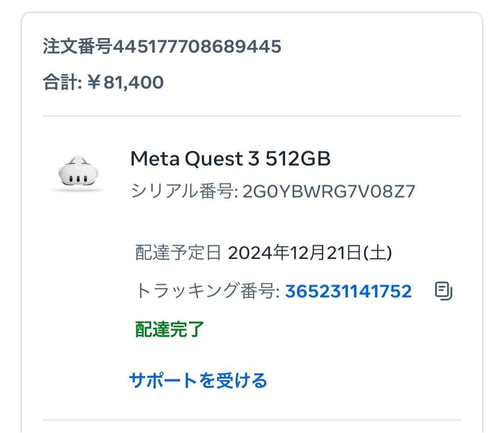Select order number 445177708689445

click(x=161, y=46)
